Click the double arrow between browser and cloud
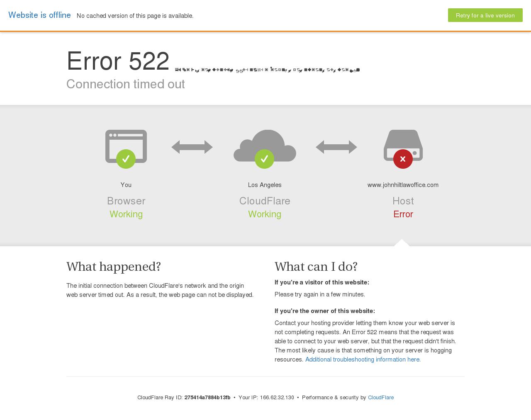 point(192,147)
